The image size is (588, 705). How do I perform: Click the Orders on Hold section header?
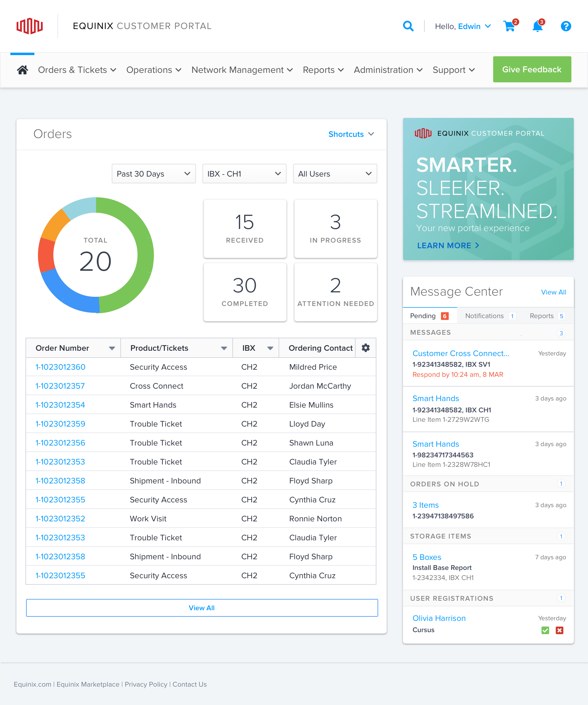[488, 484]
